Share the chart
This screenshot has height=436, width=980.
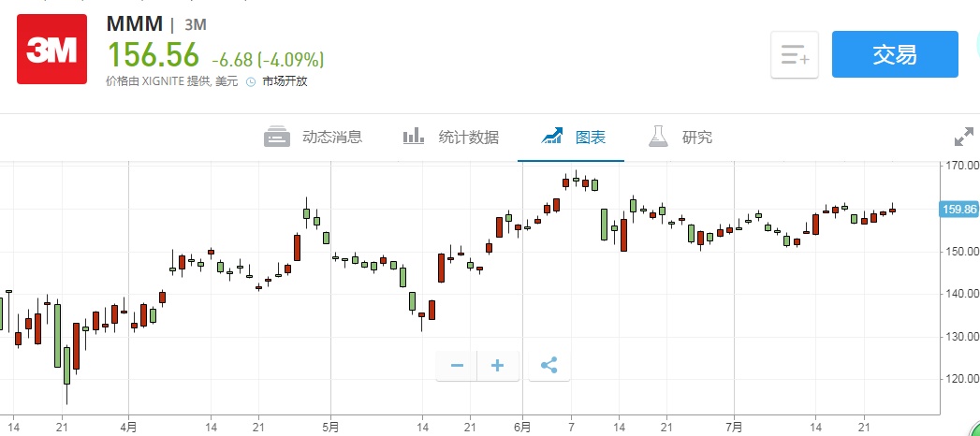[549, 365]
